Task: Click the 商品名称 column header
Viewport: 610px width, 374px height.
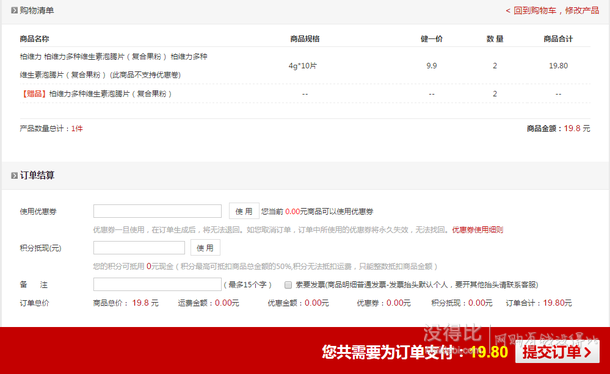Action: (34, 39)
